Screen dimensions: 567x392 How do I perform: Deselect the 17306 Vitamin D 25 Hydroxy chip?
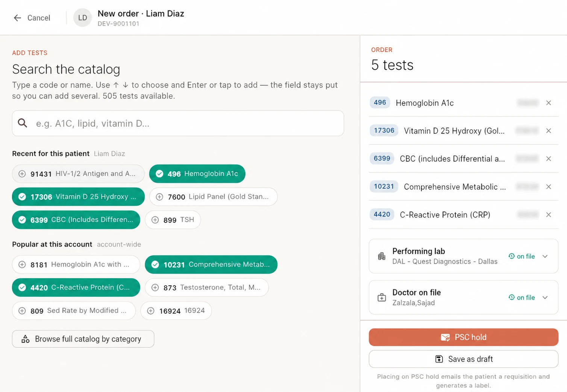[x=78, y=197]
